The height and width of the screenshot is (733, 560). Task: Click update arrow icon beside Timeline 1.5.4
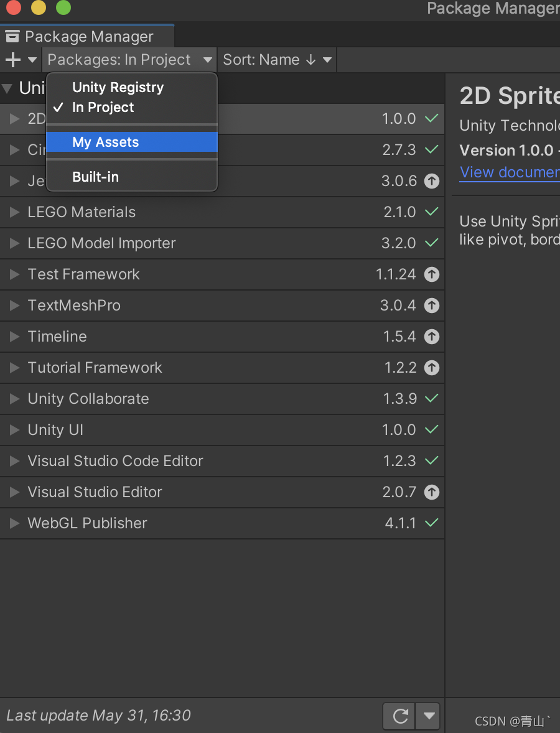pos(431,337)
